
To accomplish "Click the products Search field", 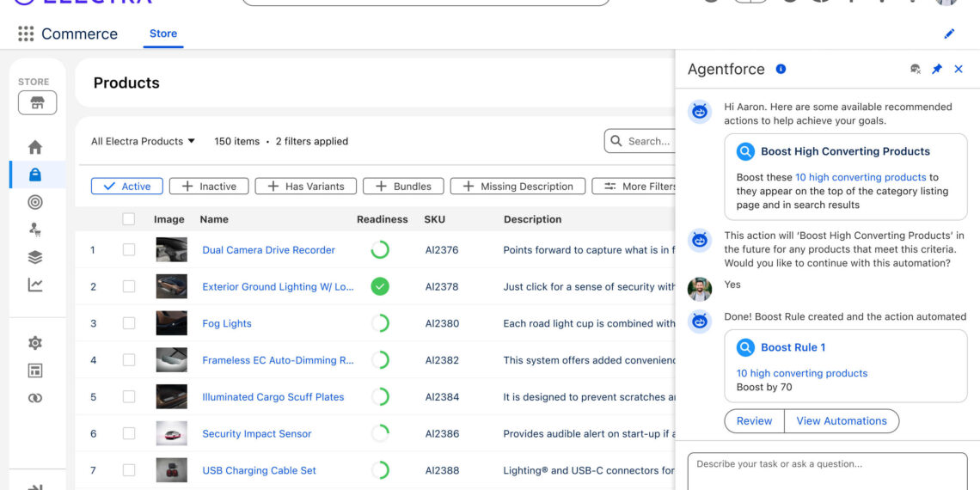I will coord(640,141).
